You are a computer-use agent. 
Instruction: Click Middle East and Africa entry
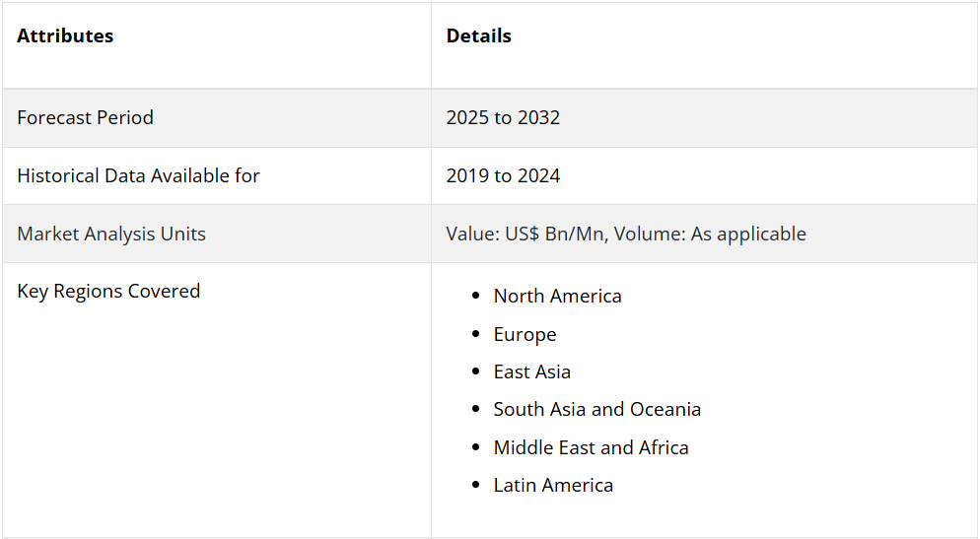point(591,447)
